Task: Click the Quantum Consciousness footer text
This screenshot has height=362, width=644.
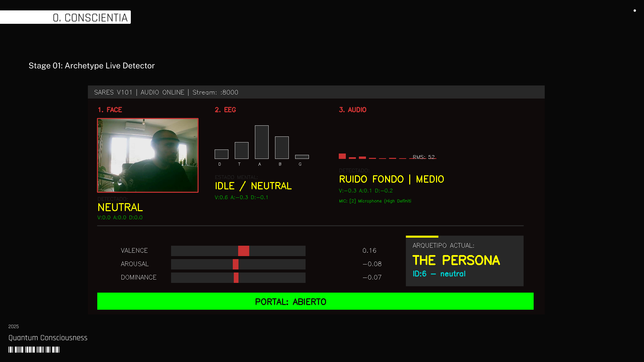Action: click(x=48, y=338)
